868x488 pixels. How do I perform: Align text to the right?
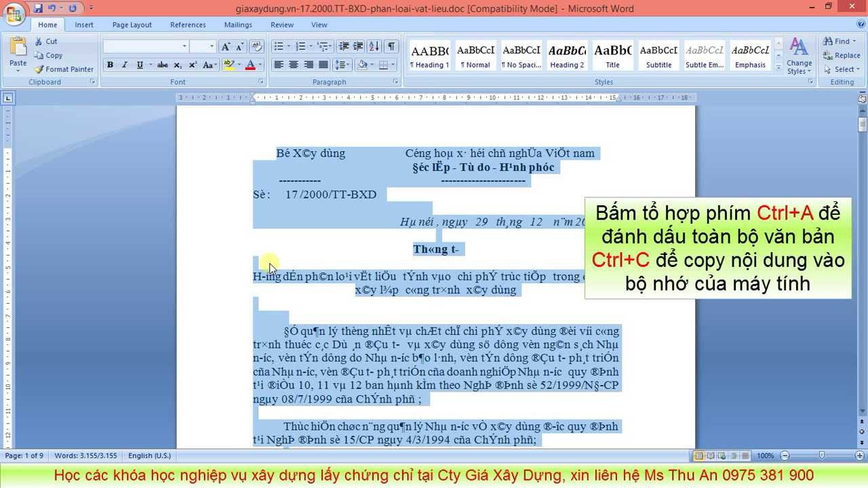(309, 65)
